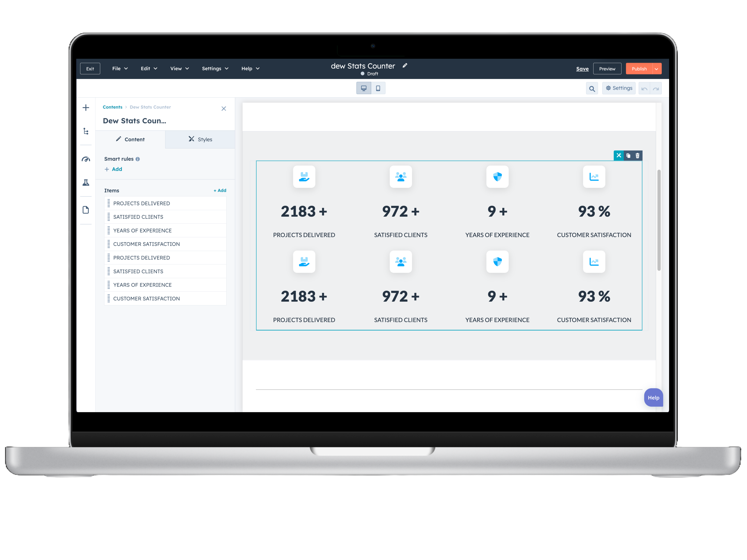Open the contents tree sidebar icon
747x560 pixels.
[86, 131]
